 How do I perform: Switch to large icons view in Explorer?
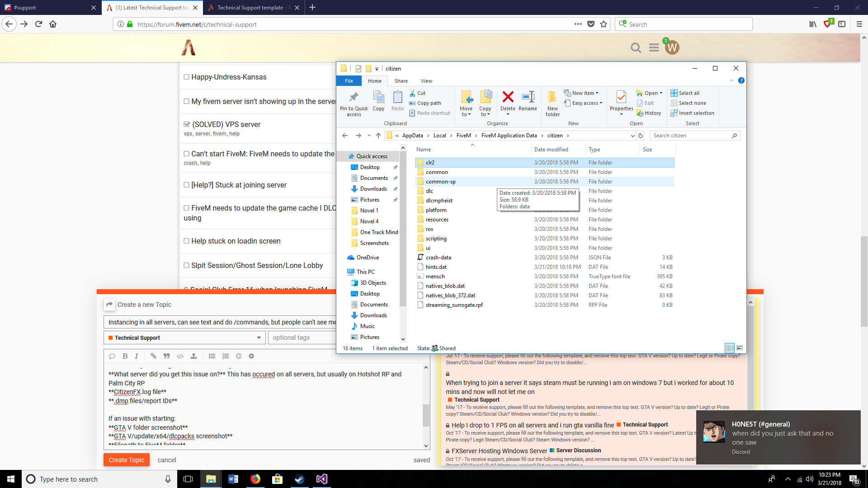click(x=740, y=348)
